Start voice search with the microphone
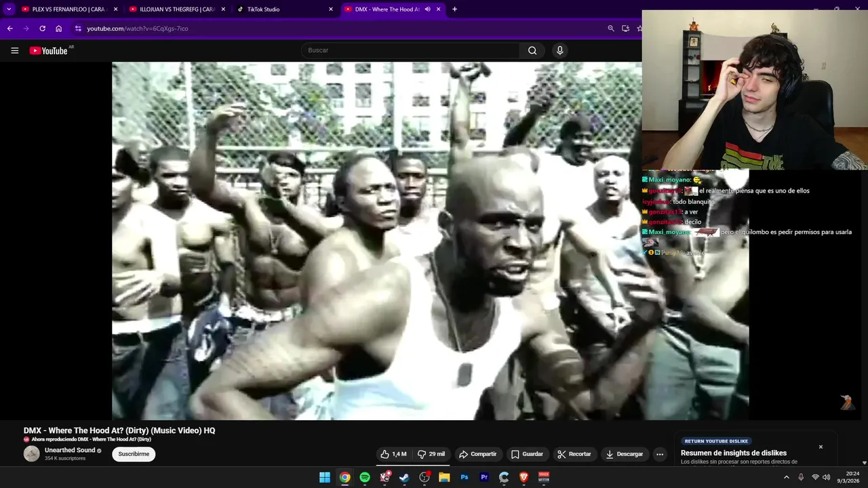The image size is (868, 488). (x=559, y=50)
